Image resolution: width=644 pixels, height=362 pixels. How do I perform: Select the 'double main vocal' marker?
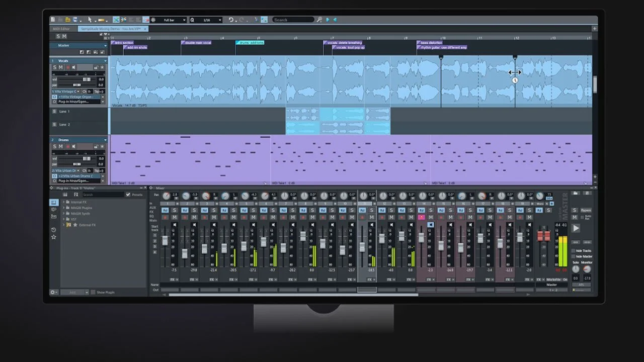click(x=196, y=43)
